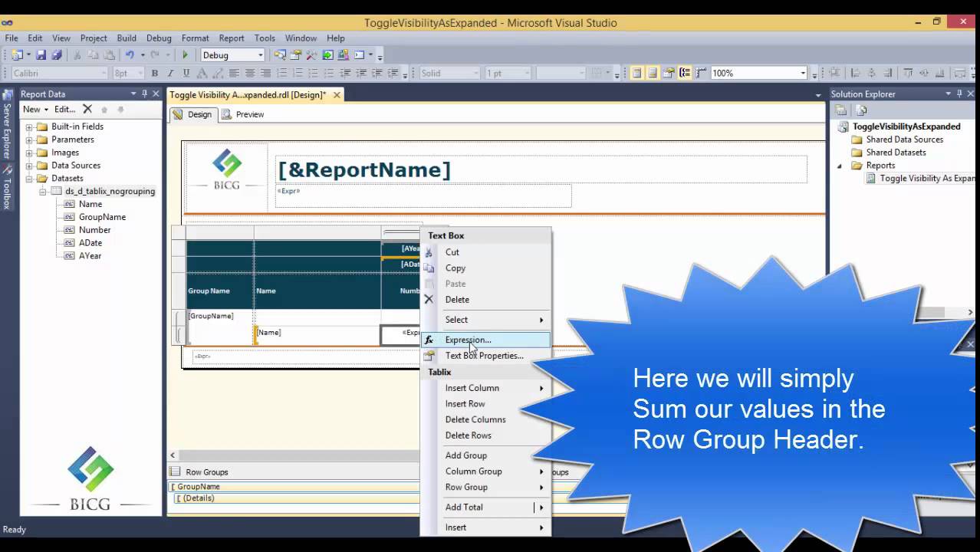This screenshot has height=552, width=980.
Task: Open the New dropdown in Report Data
Action: (x=35, y=109)
